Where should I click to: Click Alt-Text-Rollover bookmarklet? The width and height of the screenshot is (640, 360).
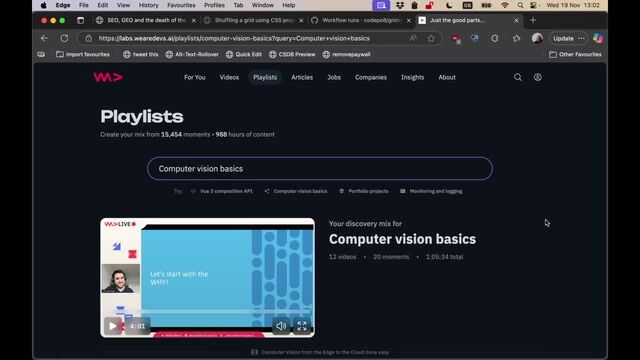tap(192, 54)
